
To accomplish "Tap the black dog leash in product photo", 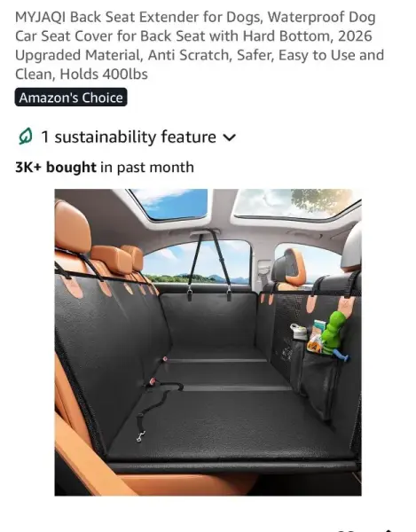I will pos(155,409).
